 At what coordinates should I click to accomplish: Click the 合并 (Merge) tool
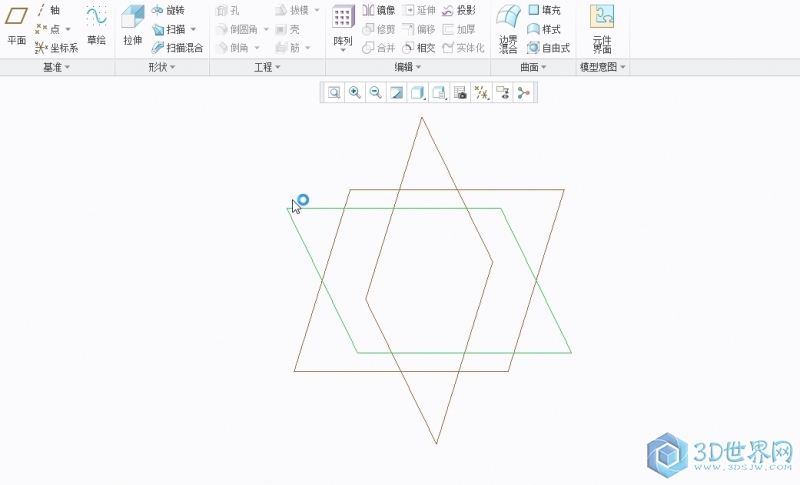[379, 48]
